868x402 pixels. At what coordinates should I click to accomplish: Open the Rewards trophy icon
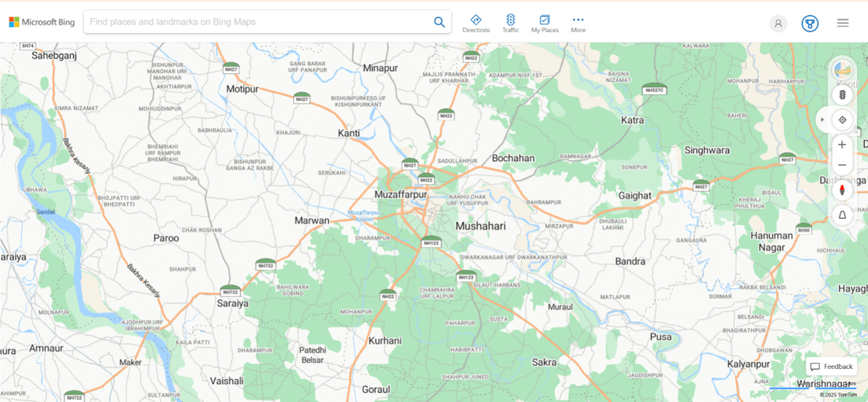point(810,23)
